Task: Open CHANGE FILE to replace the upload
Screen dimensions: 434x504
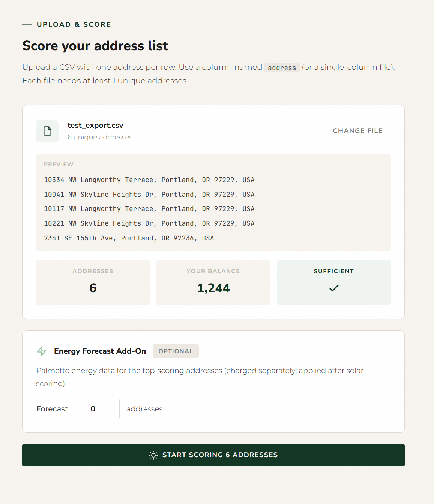Action: (x=357, y=131)
